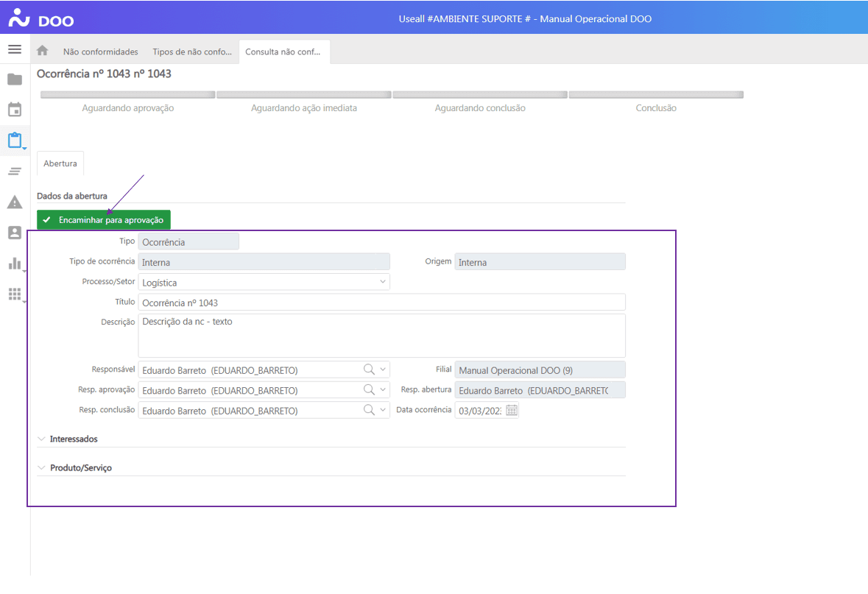Image resolution: width=868 pixels, height=594 pixels.
Task: Open the warning triangle icon in sidebar
Action: click(x=15, y=202)
